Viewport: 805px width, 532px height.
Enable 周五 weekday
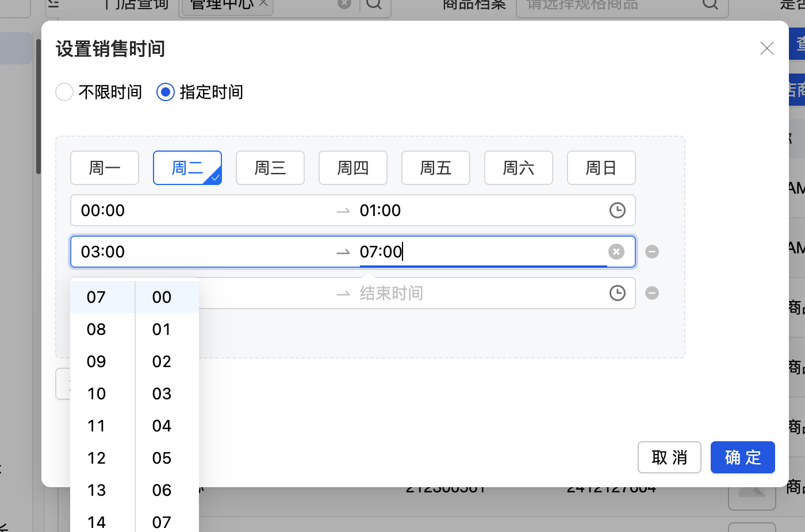click(x=435, y=168)
